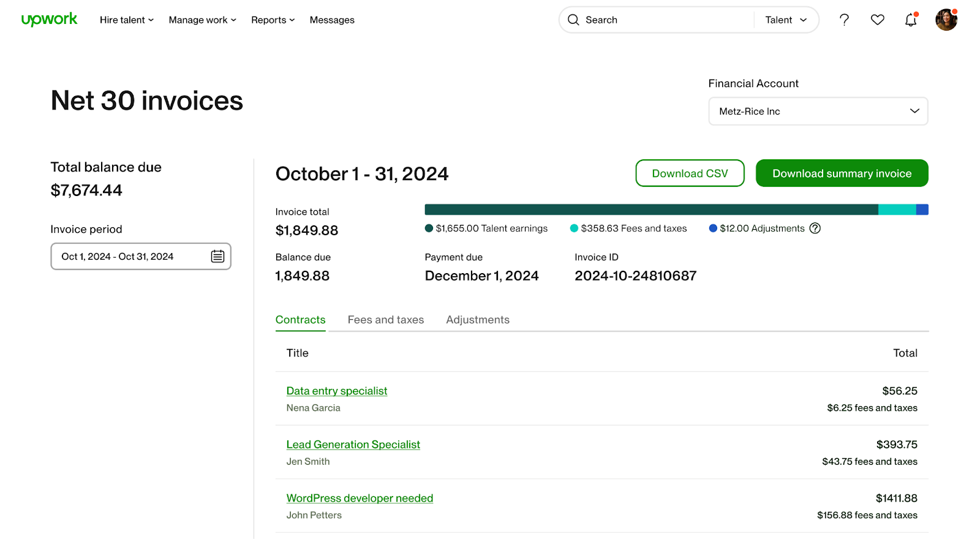Open the Data entry specialist contract

336,391
